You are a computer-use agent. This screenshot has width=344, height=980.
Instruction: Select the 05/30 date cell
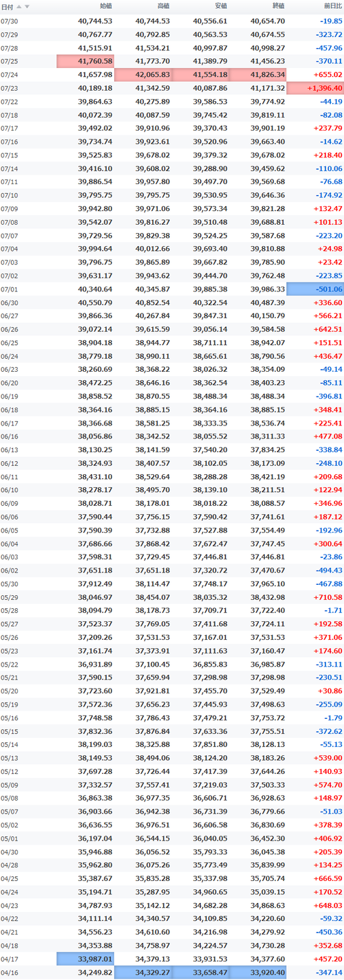point(10,584)
